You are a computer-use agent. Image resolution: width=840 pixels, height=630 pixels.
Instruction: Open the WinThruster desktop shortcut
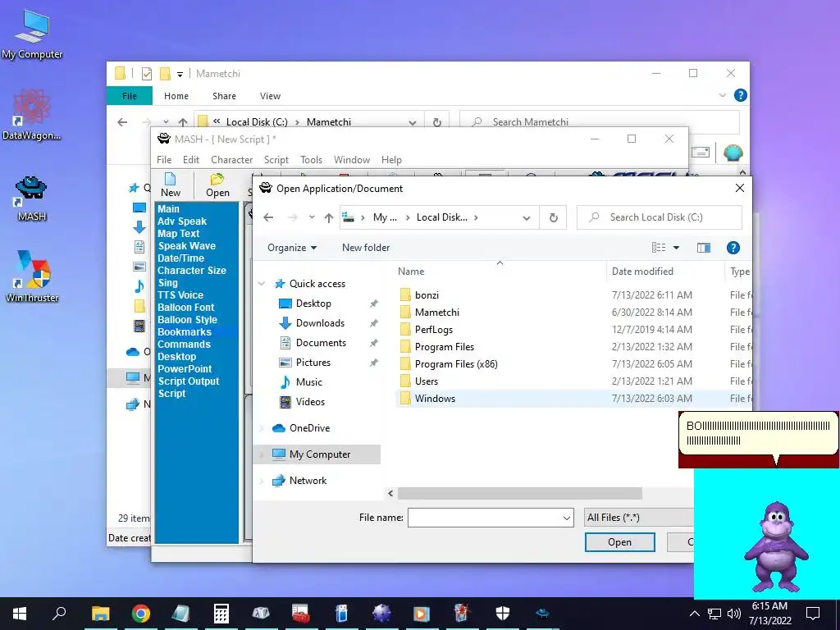coord(32,276)
